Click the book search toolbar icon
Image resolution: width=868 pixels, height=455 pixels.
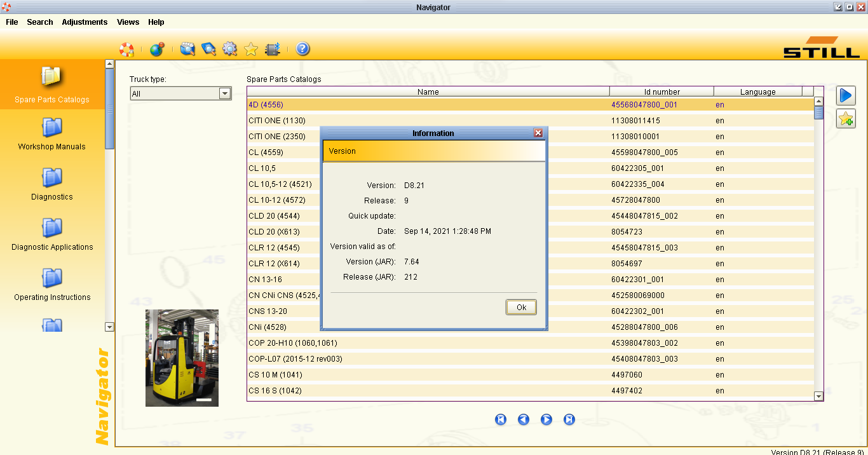(x=208, y=49)
